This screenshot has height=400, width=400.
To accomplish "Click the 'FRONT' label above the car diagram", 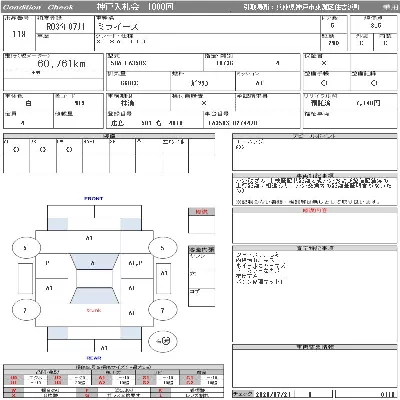I will coord(94,198).
